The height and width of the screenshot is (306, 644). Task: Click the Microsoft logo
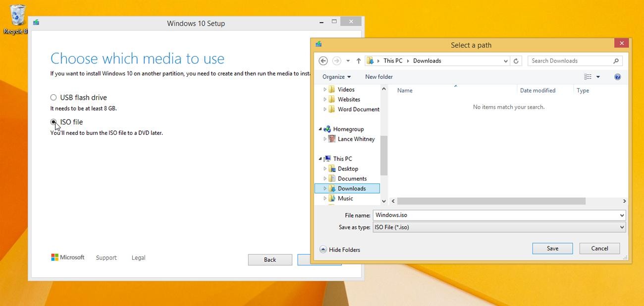(68, 257)
